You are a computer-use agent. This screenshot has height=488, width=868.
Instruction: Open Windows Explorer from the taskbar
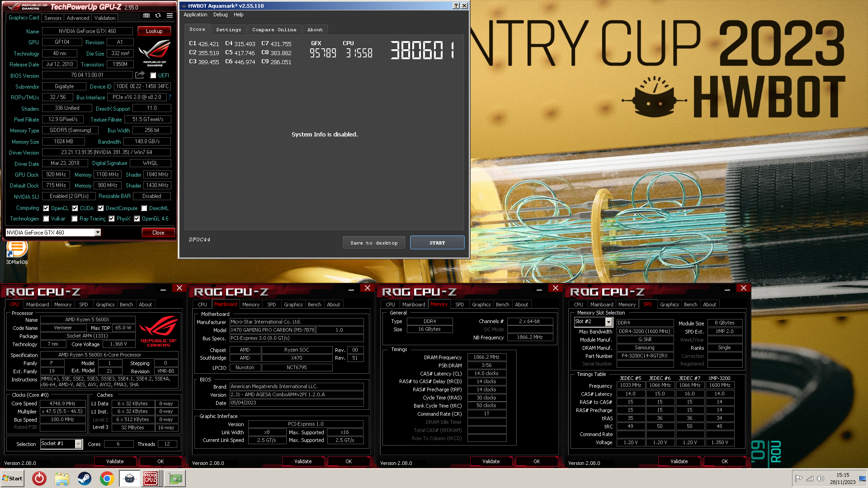62,479
